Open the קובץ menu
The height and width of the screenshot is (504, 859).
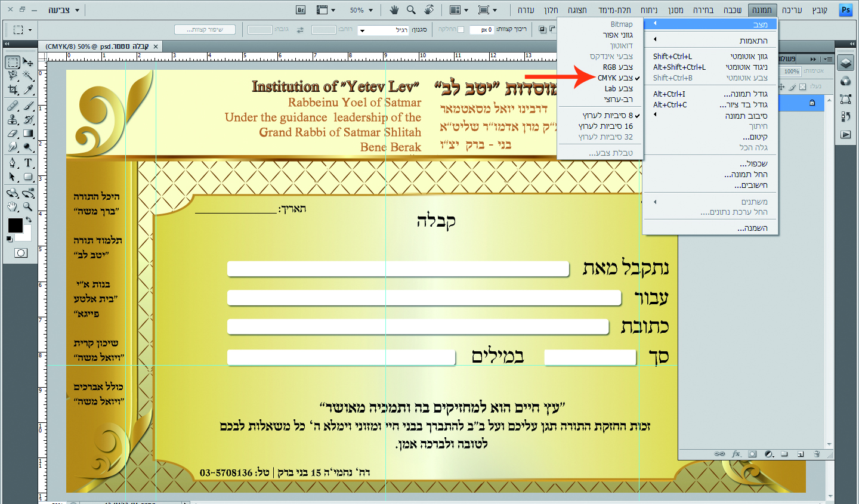[x=820, y=10]
